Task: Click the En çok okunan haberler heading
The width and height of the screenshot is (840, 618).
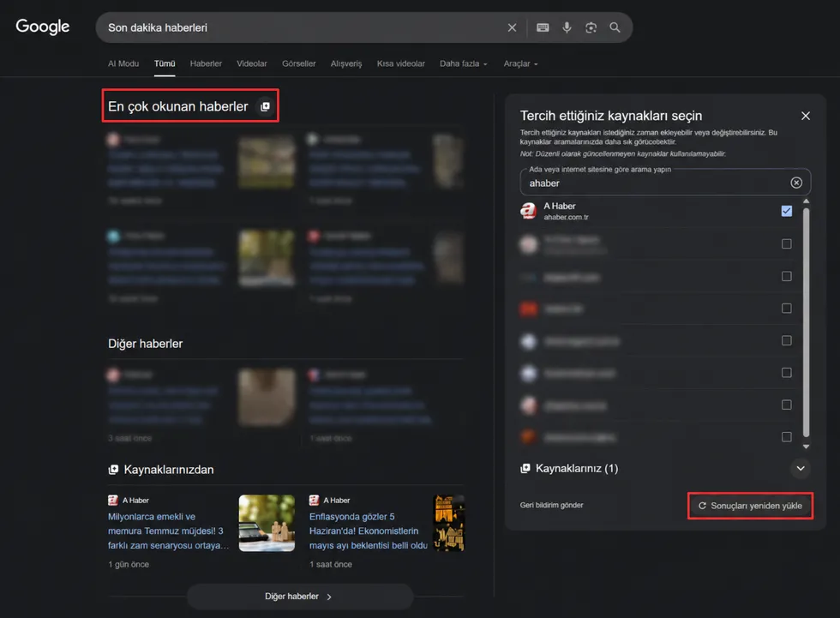Action: coord(178,106)
